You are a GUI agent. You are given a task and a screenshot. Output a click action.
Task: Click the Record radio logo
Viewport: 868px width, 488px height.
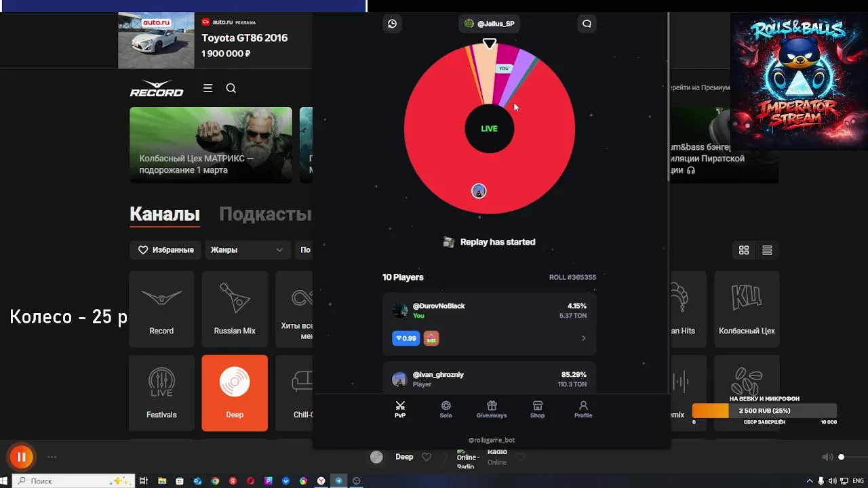pyautogui.click(x=157, y=88)
